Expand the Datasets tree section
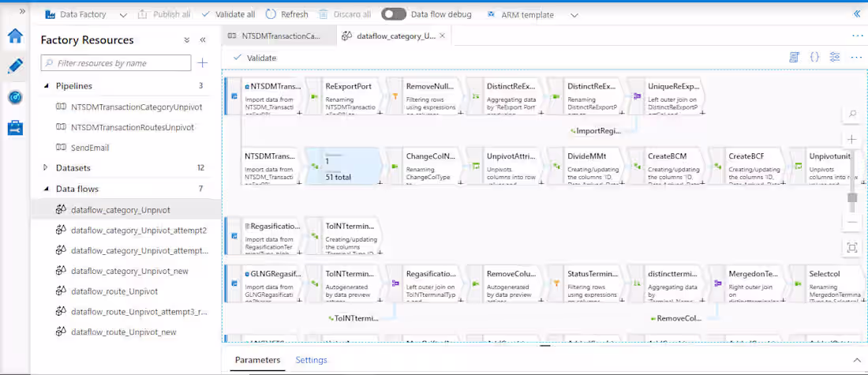Viewport: 868px width, 375px height. (x=46, y=168)
